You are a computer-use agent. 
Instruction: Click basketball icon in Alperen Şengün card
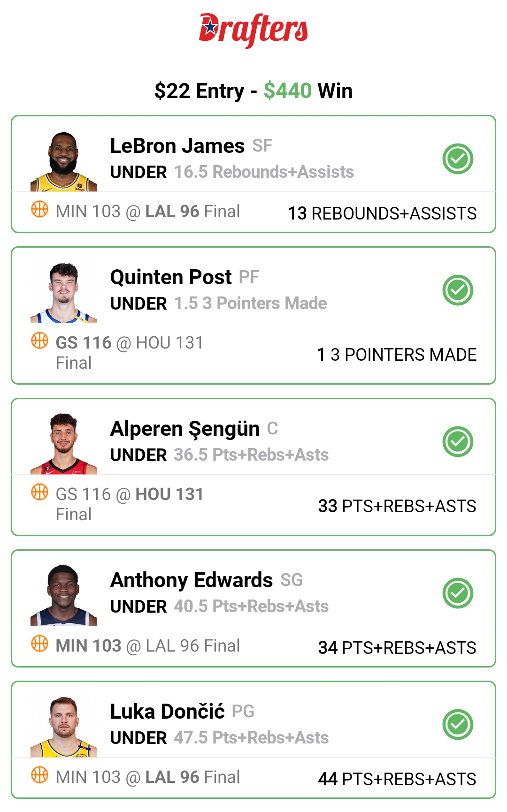(39, 492)
